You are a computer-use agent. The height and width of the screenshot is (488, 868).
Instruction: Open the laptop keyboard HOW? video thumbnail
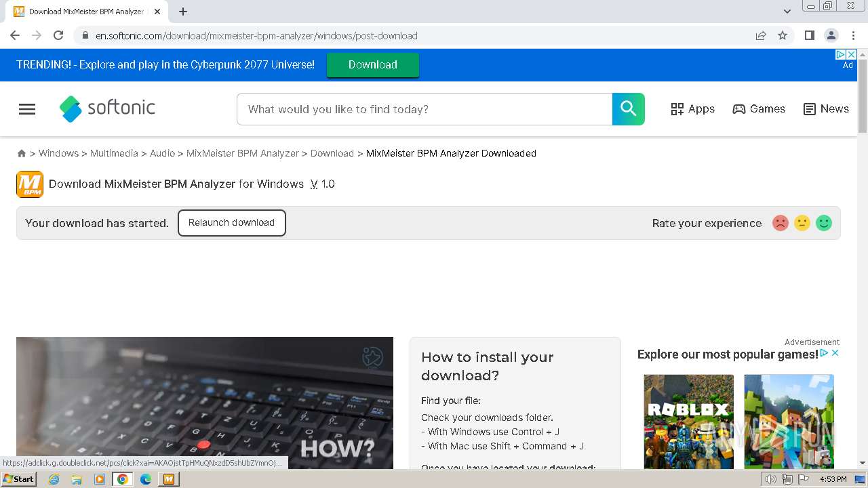pyautogui.click(x=205, y=403)
